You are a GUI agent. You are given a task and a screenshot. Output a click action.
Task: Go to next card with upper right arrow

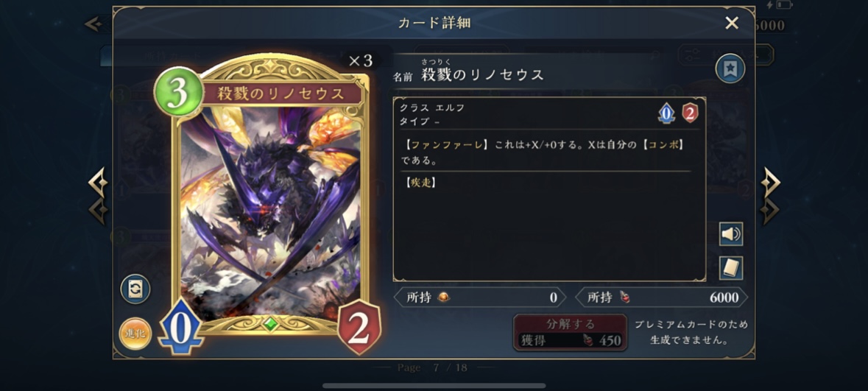(x=770, y=182)
